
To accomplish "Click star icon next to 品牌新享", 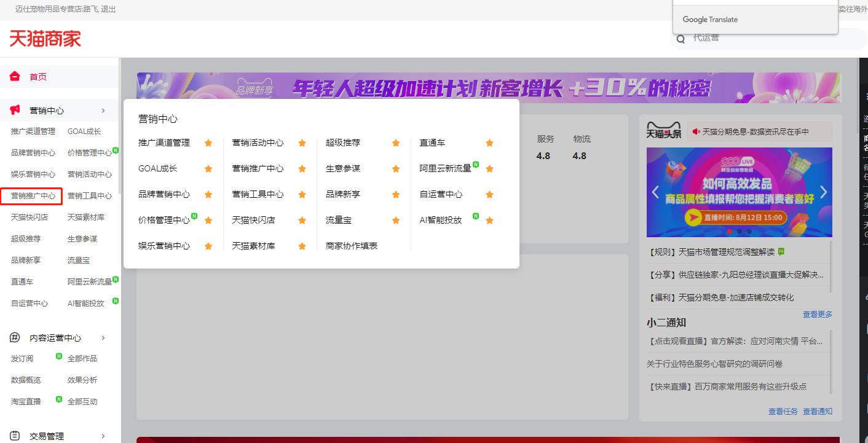I will [396, 194].
